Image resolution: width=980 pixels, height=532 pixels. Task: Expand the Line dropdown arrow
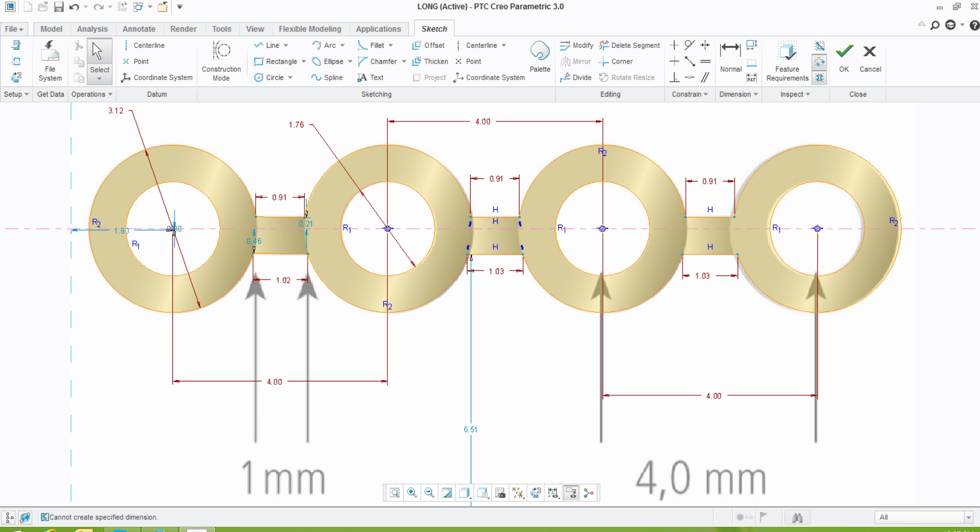pos(286,45)
